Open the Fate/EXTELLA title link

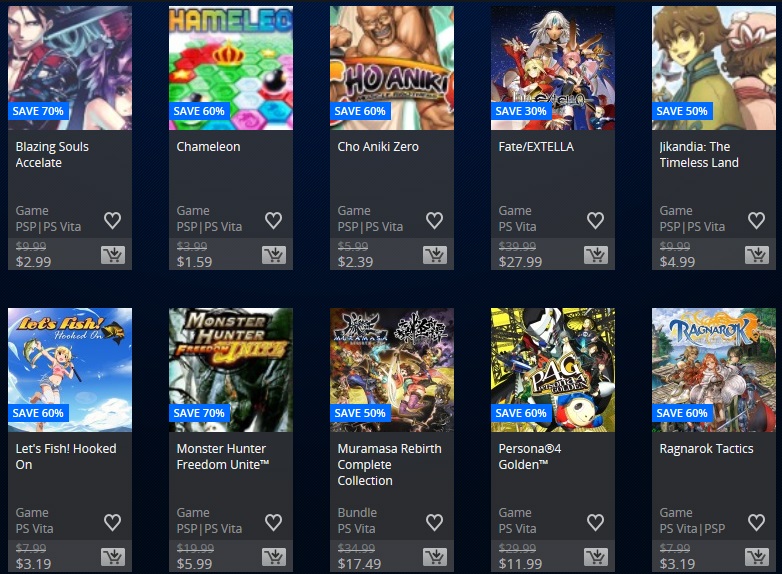tap(536, 147)
